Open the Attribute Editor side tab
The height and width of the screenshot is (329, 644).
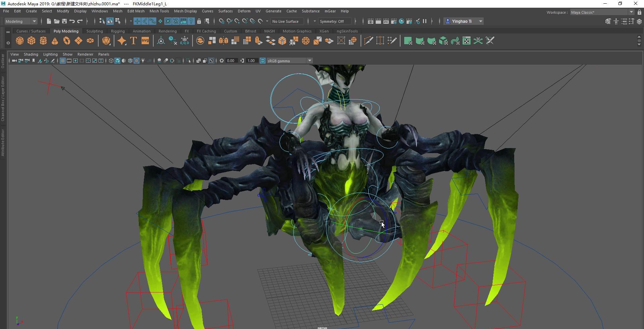(x=3, y=143)
